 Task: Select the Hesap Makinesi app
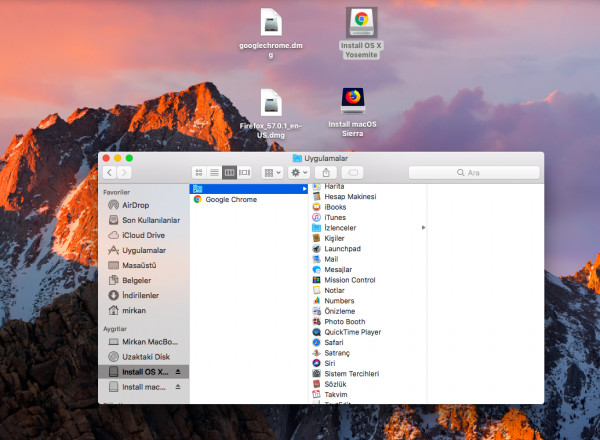[x=369, y=197]
